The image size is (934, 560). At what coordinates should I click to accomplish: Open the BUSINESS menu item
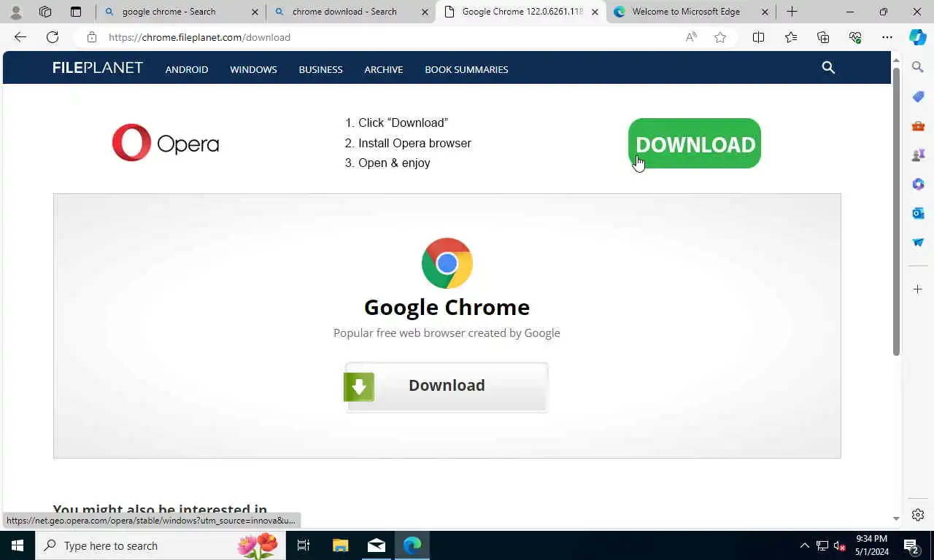320,69
